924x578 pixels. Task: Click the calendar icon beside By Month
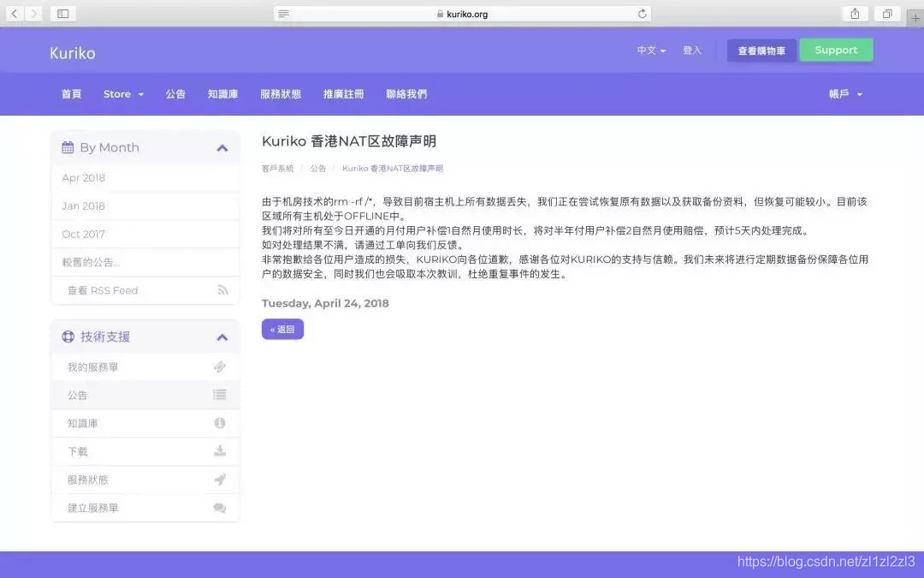coord(68,147)
